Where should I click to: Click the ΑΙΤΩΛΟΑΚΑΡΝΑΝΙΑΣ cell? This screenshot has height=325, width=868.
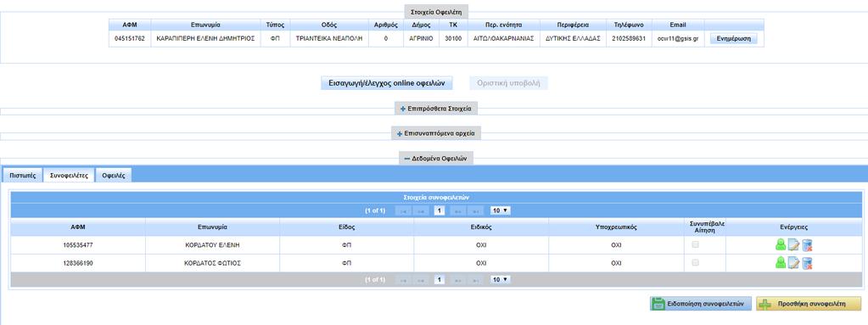click(503, 39)
